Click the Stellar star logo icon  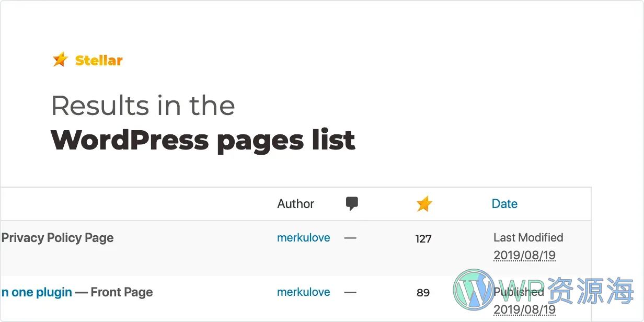[x=60, y=60]
